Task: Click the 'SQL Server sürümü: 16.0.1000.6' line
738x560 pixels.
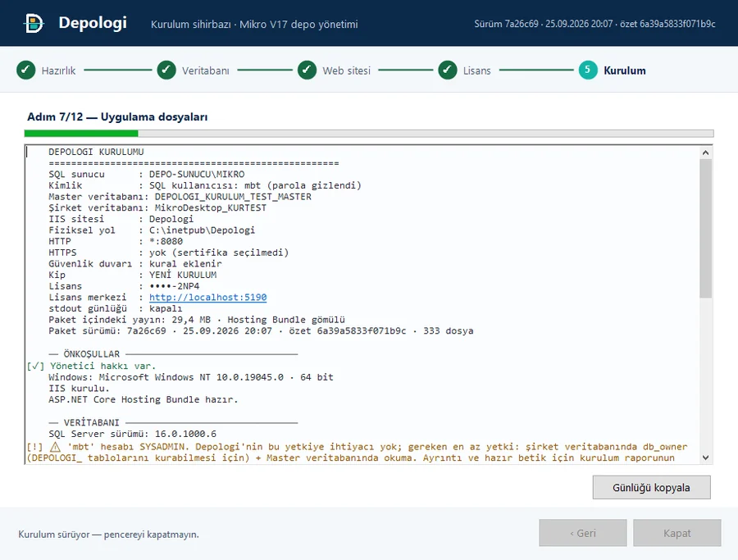Action: (132, 434)
